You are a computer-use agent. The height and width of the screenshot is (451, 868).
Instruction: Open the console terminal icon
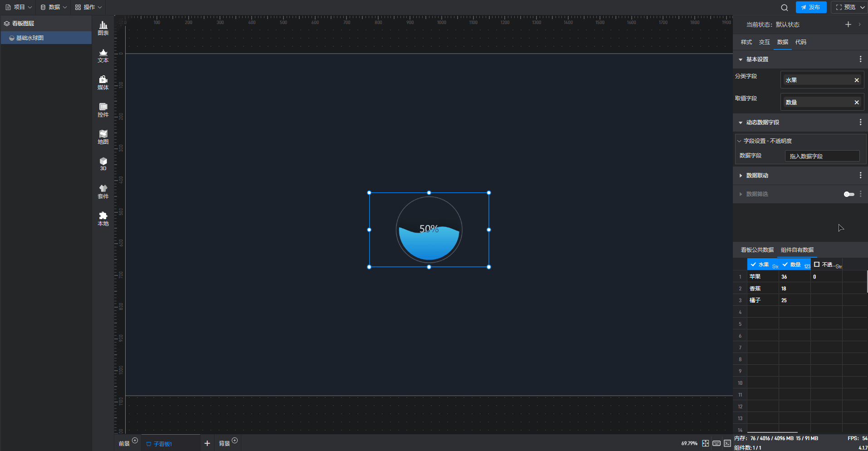(727, 443)
